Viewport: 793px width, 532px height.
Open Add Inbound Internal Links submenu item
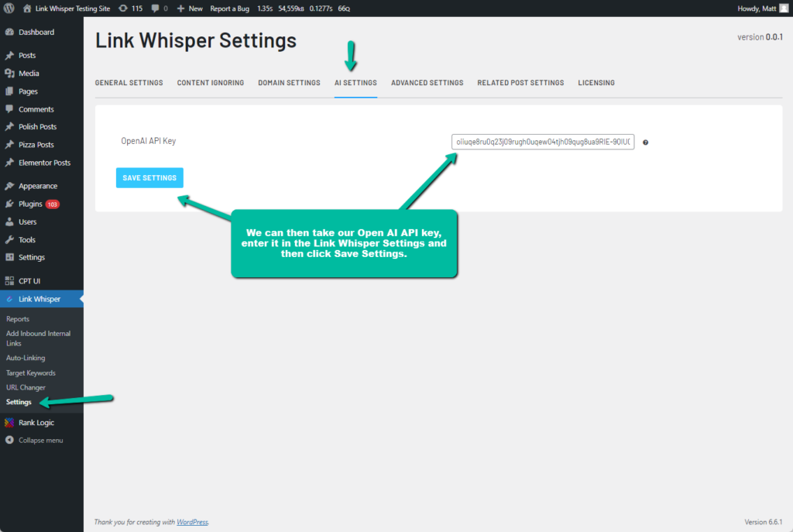(x=39, y=338)
